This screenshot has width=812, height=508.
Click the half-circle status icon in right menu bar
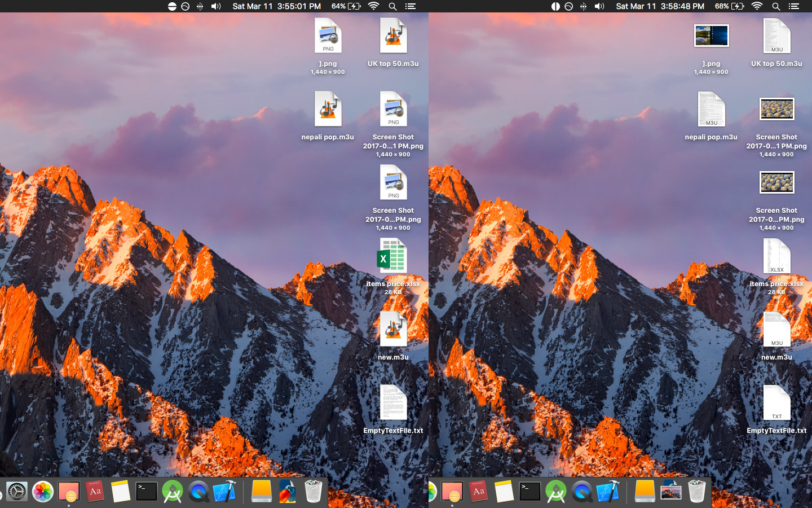tap(555, 6)
